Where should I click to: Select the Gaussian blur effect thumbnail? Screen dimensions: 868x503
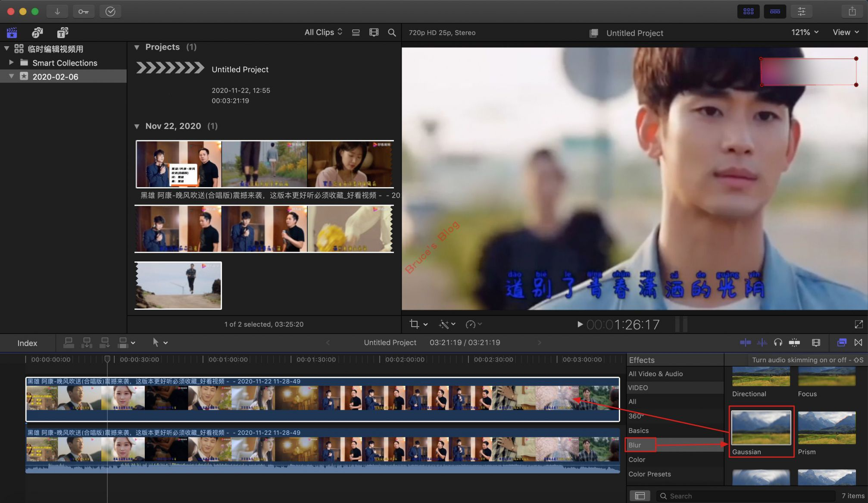coord(761,428)
